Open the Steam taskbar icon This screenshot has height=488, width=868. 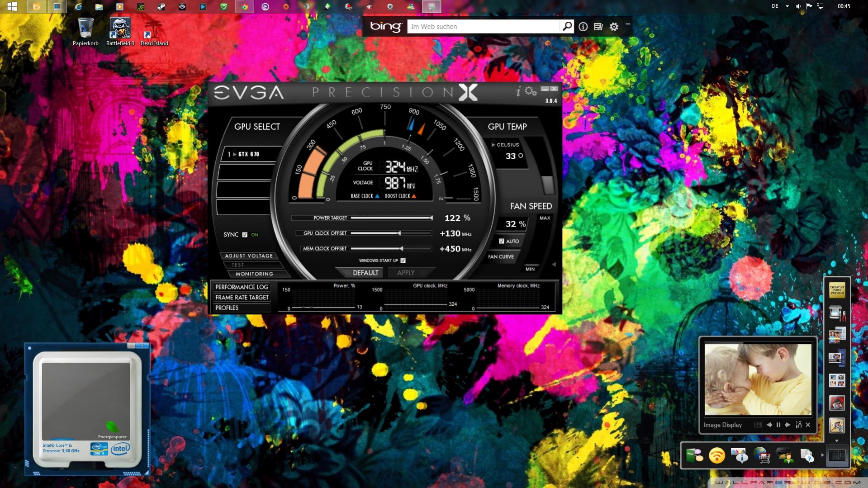(161, 6)
